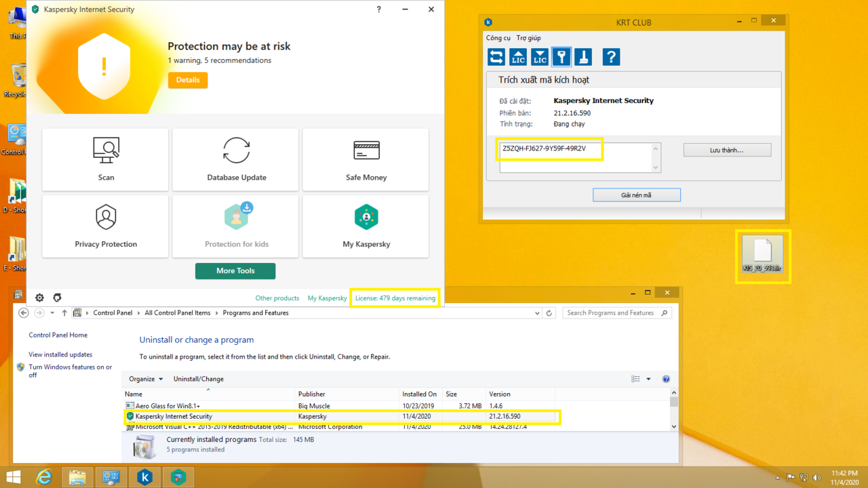The height and width of the screenshot is (488, 868).
Task: Click the More Tools button
Action: click(235, 271)
